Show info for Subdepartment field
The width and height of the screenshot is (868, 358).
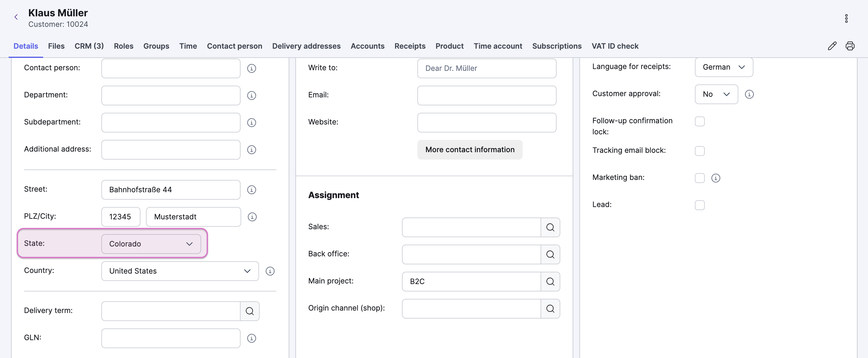tap(251, 123)
